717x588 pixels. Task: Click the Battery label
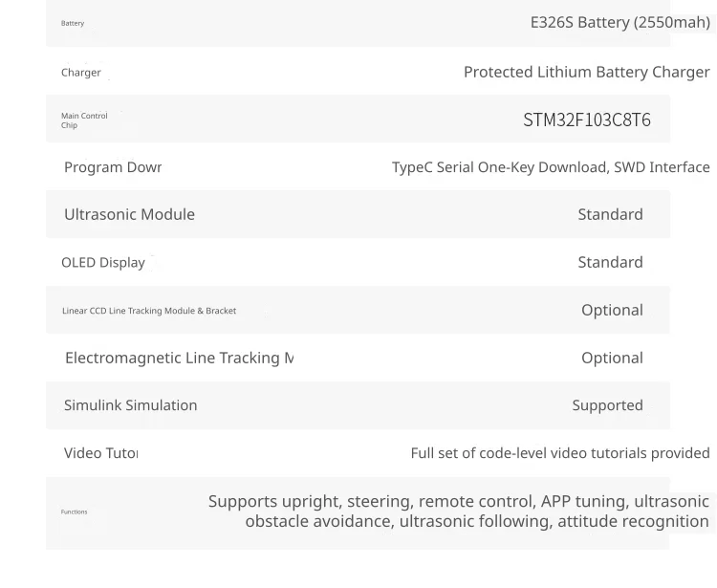(x=73, y=23)
